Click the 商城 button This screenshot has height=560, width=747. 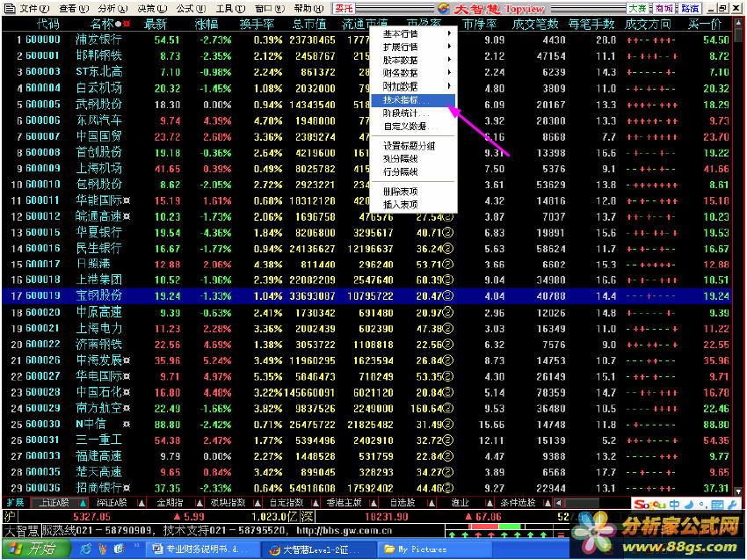tap(664, 8)
